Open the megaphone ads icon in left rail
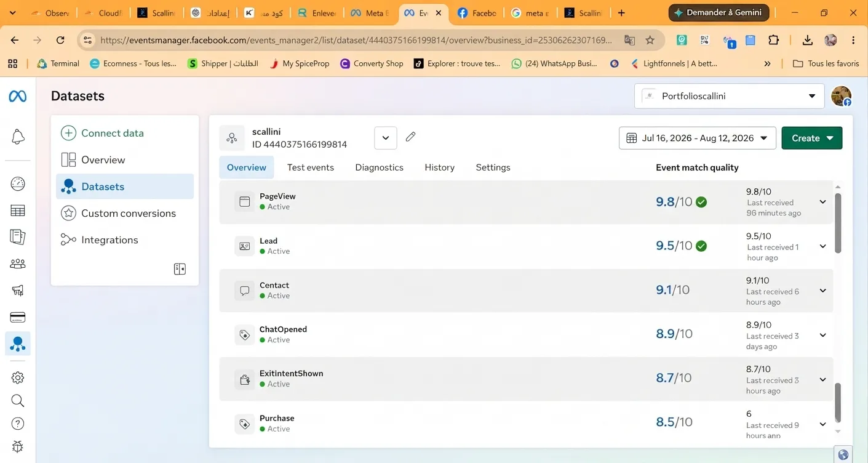Screen dimensions: 868x463 coord(18,290)
